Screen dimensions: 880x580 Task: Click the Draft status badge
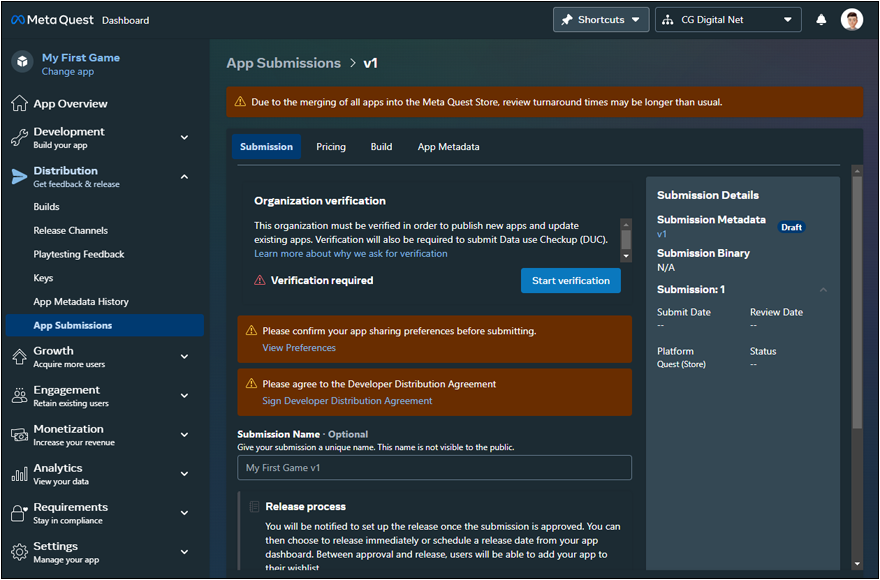pyautogui.click(x=791, y=227)
